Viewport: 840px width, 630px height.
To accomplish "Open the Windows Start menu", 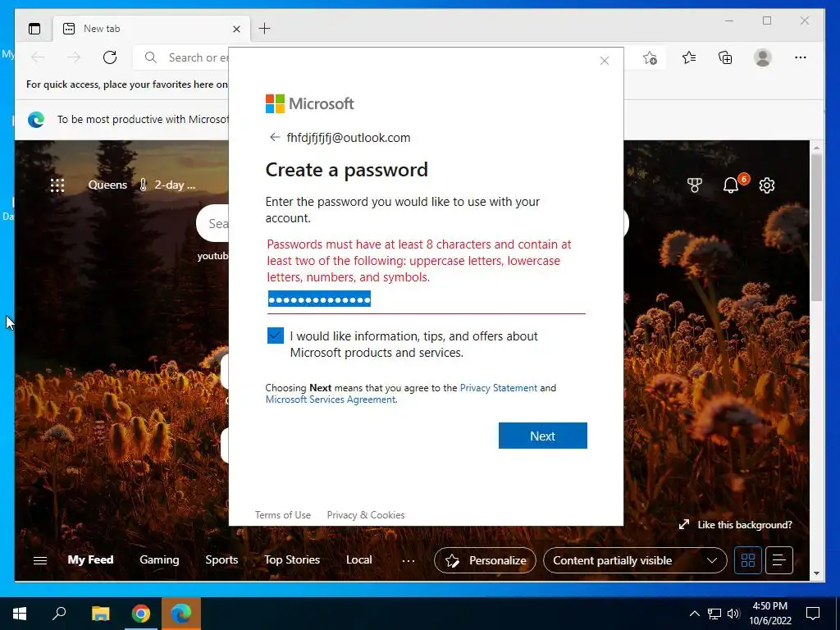I will click(20, 614).
